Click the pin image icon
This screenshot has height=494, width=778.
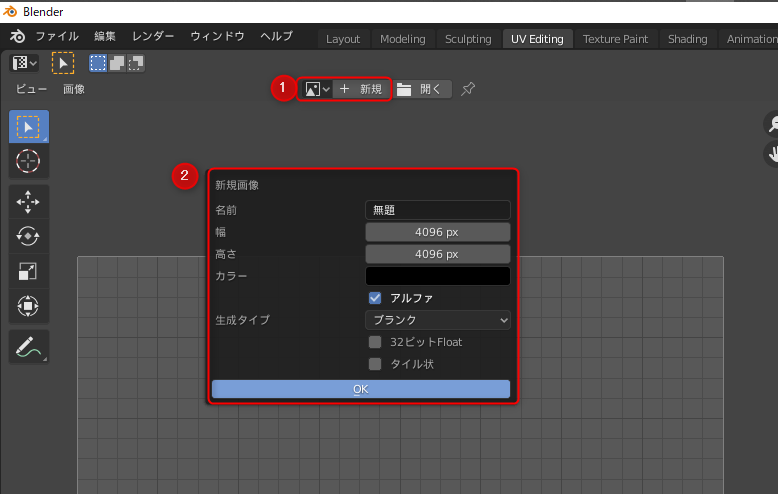(x=468, y=89)
